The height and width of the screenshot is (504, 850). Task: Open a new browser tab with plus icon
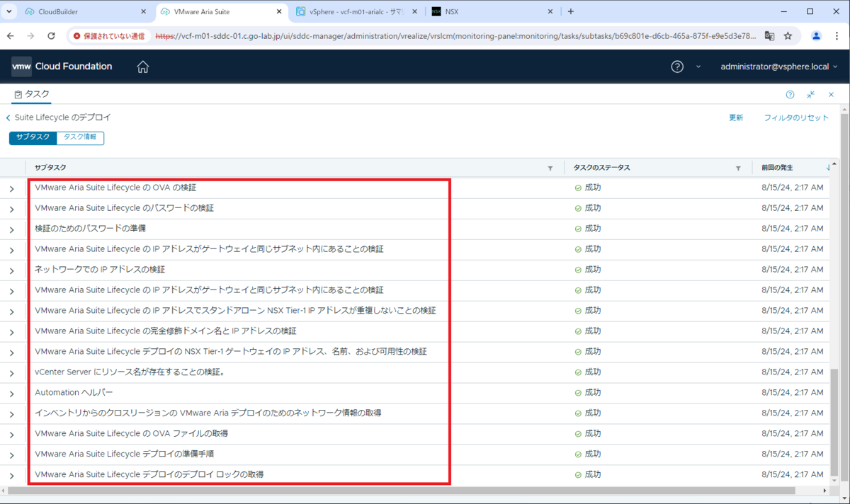pos(571,11)
